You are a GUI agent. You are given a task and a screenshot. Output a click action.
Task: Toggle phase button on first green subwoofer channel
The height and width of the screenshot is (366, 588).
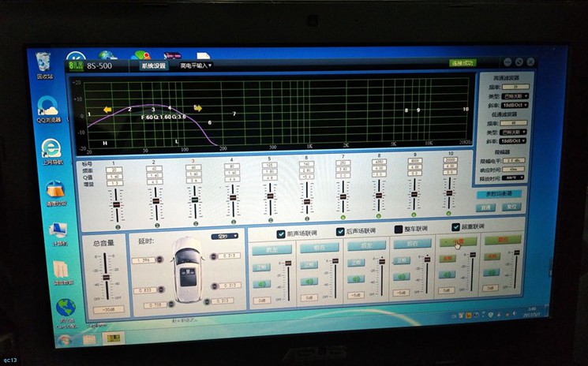pos(448,259)
